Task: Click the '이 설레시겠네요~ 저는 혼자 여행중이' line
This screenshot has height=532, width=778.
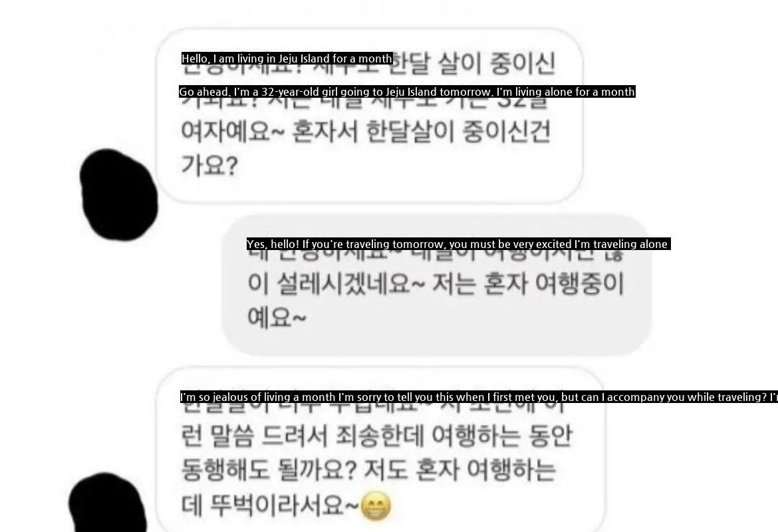Action: click(436, 284)
